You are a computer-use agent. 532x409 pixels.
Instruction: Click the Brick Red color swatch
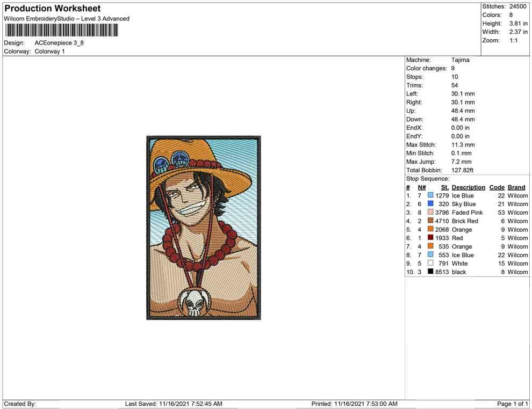click(x=430, y=221)
